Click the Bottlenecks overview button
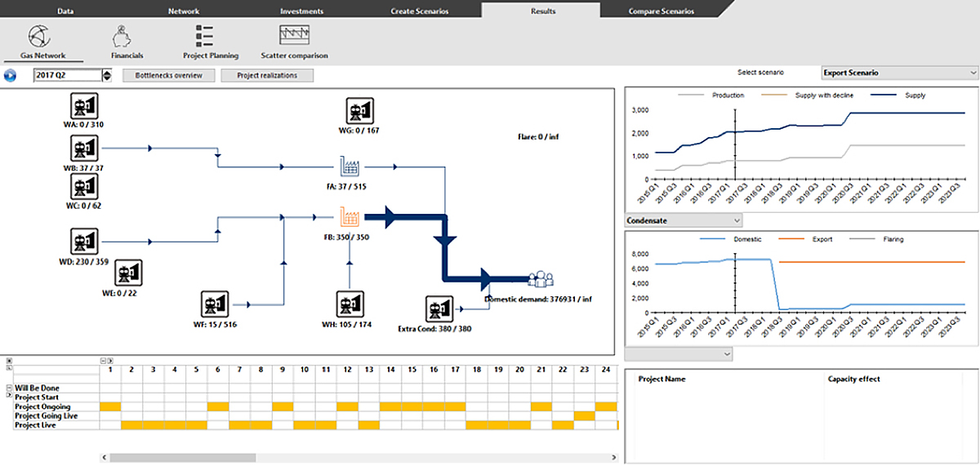This screenshot has height=466, width=980. tap(171, 76)
